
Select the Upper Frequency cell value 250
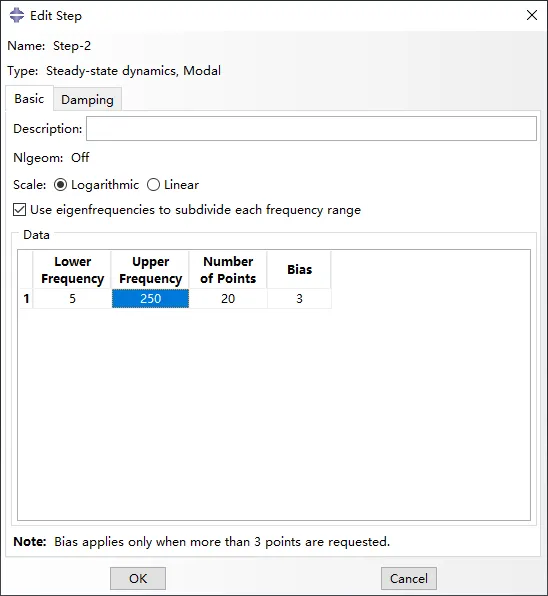point(150,299)
